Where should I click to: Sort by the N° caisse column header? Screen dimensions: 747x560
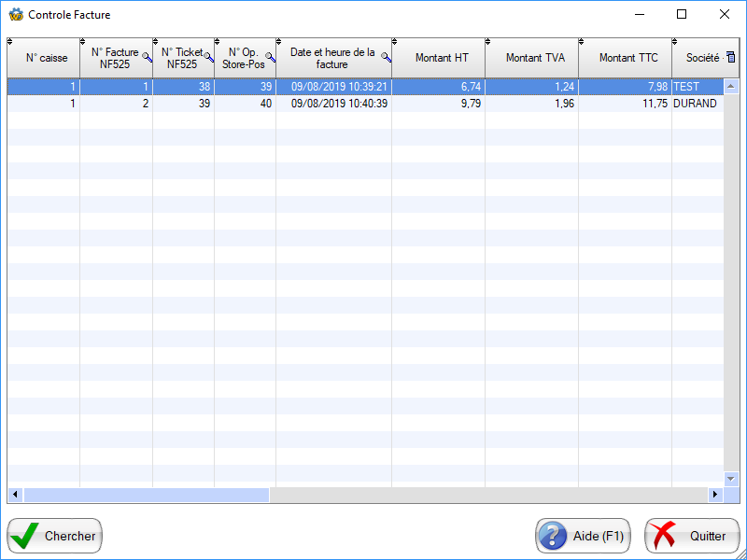point(44,58)
